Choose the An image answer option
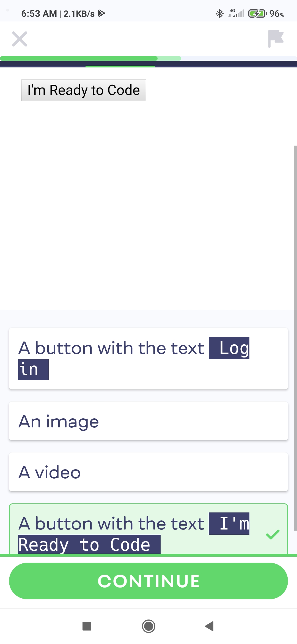 click(x=148, y=421)
